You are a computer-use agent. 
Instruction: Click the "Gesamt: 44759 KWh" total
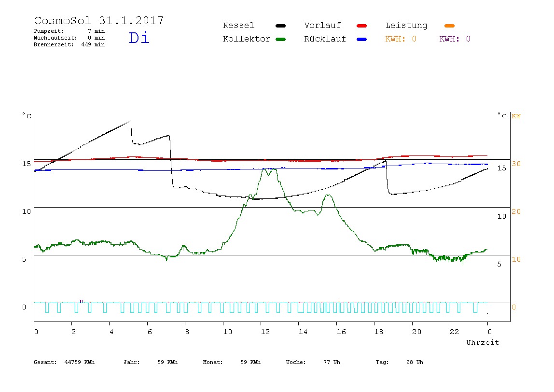coord(64,362)
